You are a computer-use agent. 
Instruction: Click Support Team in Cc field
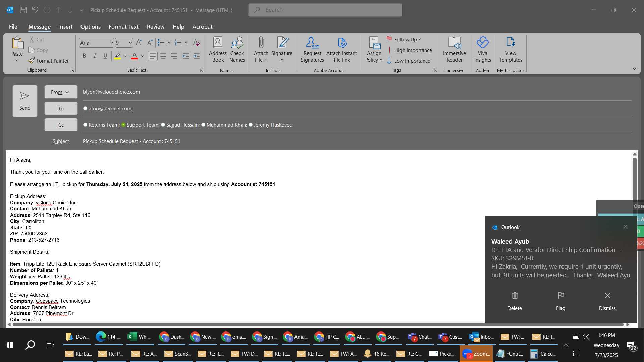coord(142,125)
